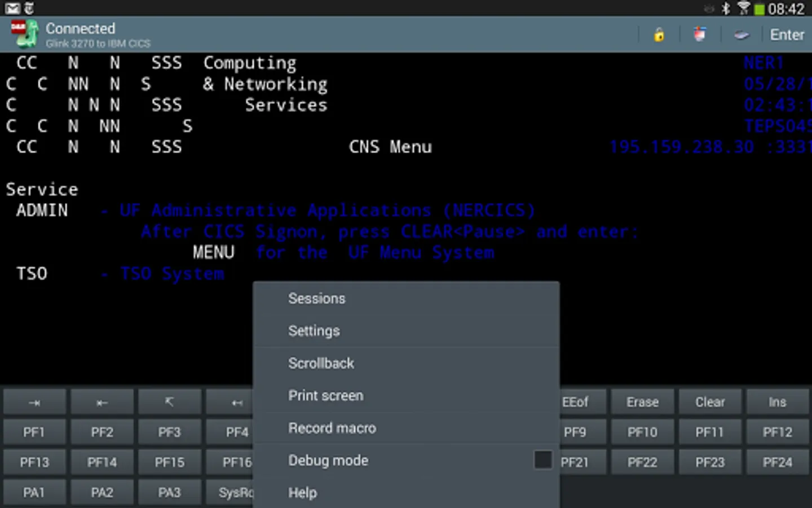This screenshot has height=508, width=812.
Task: Tap the mouse pointer mode icon
Action: click(700, 35)
